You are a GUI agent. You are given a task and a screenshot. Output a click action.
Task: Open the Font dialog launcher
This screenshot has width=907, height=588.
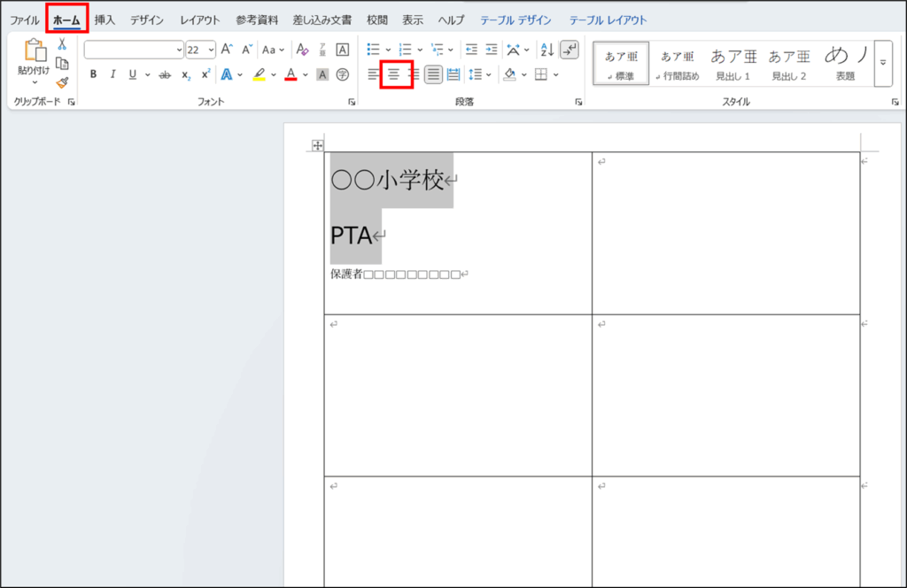(352, 102)
